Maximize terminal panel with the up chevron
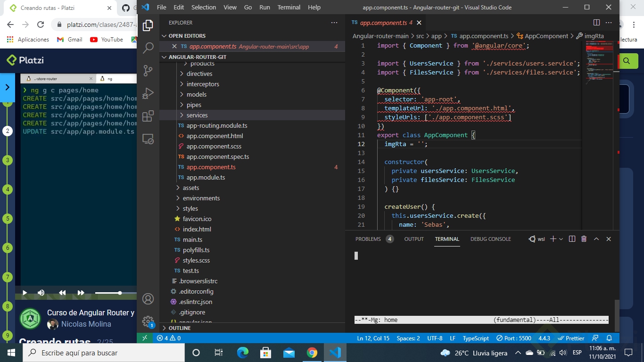The height and width of the screenshot is (362, 644). 596,239
